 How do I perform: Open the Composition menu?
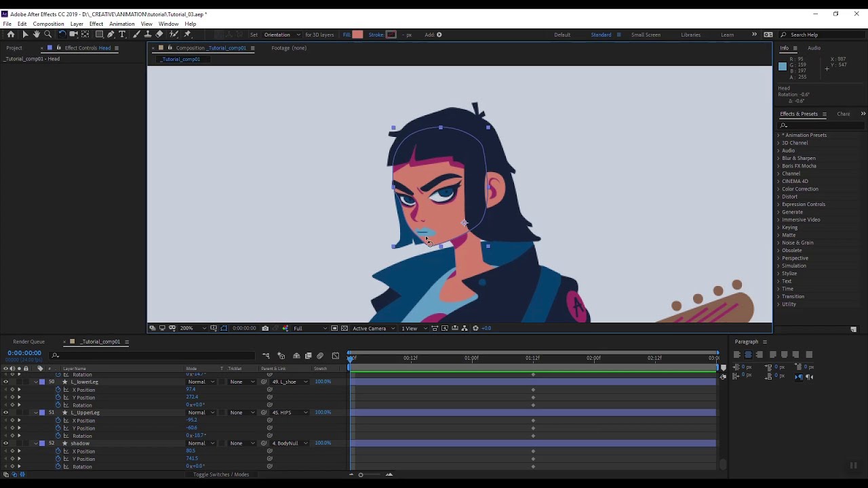click(x=48, y=24)
